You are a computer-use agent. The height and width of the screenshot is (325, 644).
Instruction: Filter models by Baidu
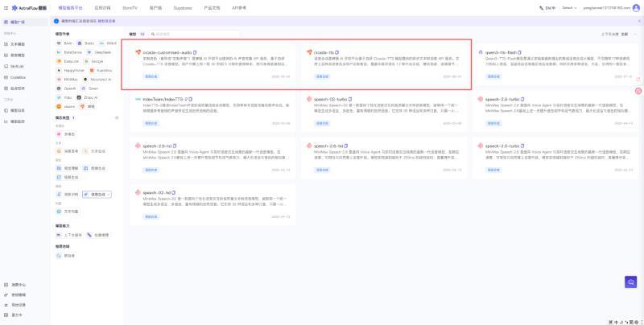click(x=85, y=43)
